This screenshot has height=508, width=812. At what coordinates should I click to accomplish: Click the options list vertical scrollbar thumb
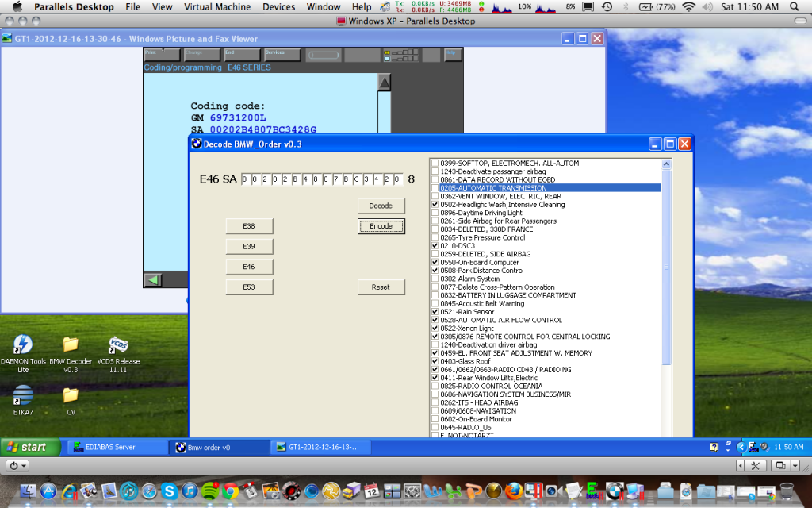click(x=666, y=267)
